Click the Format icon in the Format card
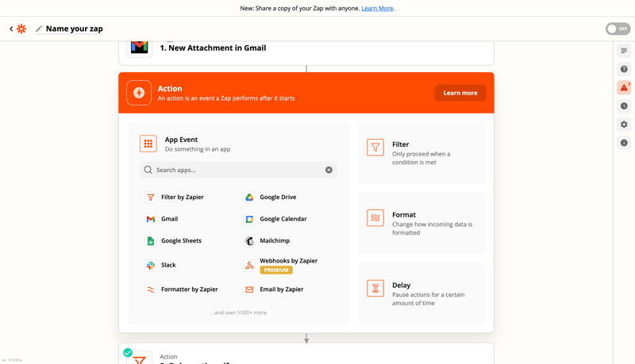This screenshot has width=635, height=364. pyautogui.click(x=375, y=217)
